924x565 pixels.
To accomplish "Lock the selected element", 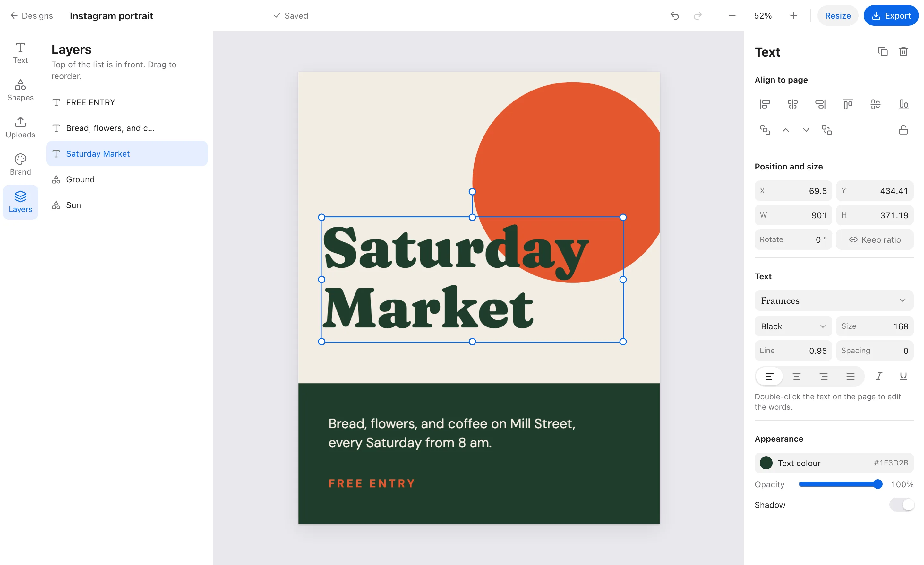I will click(x=903, y=130).
